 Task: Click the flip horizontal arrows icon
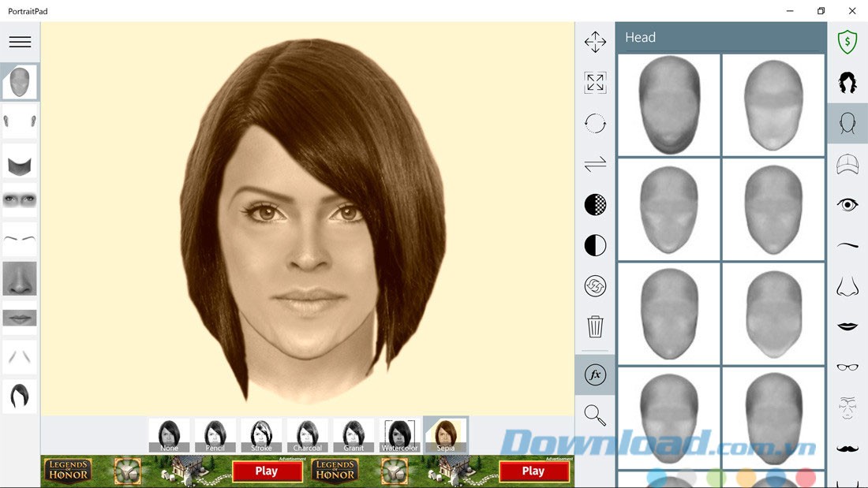595,164
